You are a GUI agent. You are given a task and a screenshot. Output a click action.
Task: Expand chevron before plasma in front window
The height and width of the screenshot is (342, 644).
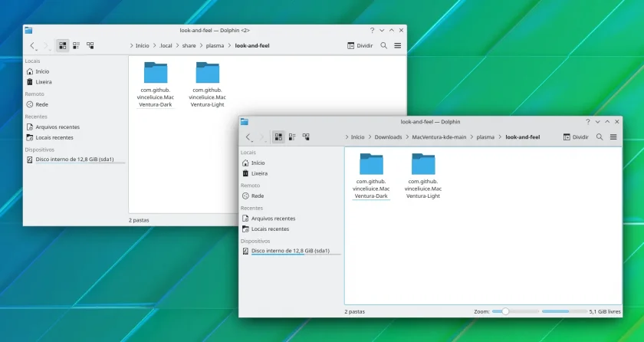(472, 137)
